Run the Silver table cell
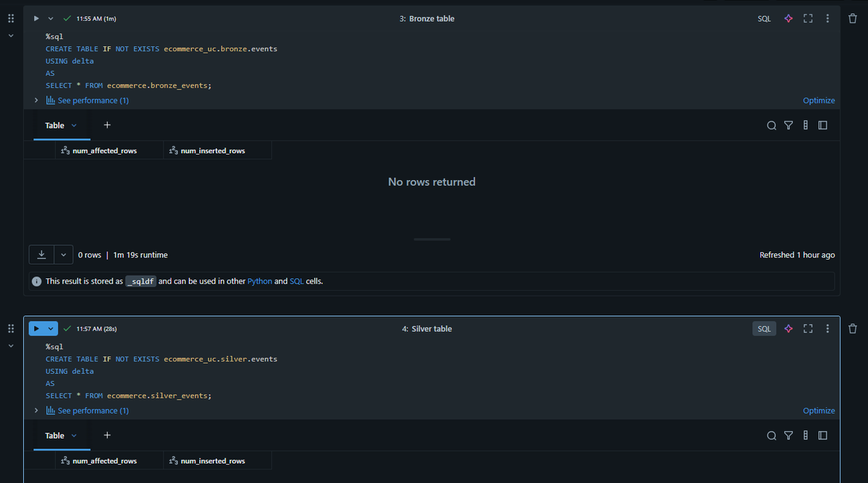The image size is (868, 483). [36, 328]
